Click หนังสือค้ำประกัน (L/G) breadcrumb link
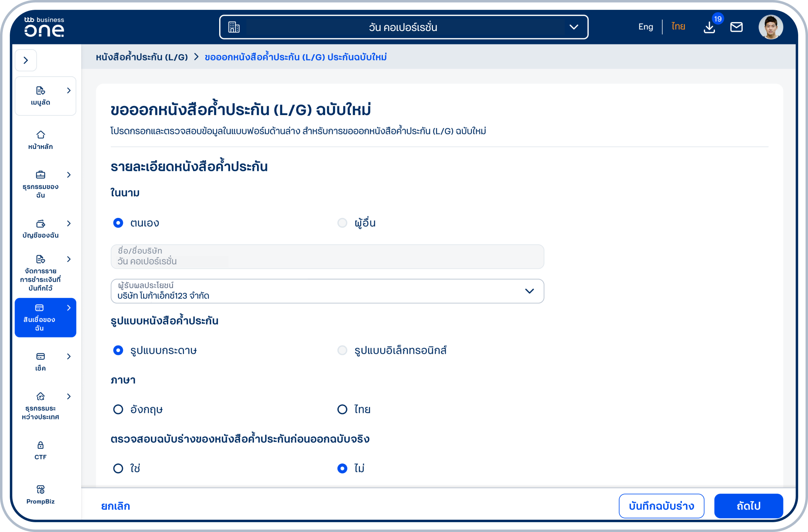This screenshot has width=808, height=532. [142, 57]
